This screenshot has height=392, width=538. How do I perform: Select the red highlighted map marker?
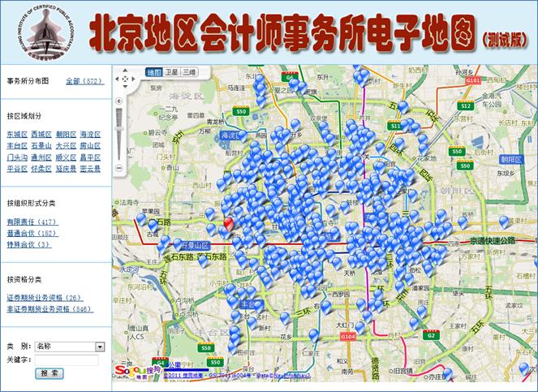[x=228, y=222]
